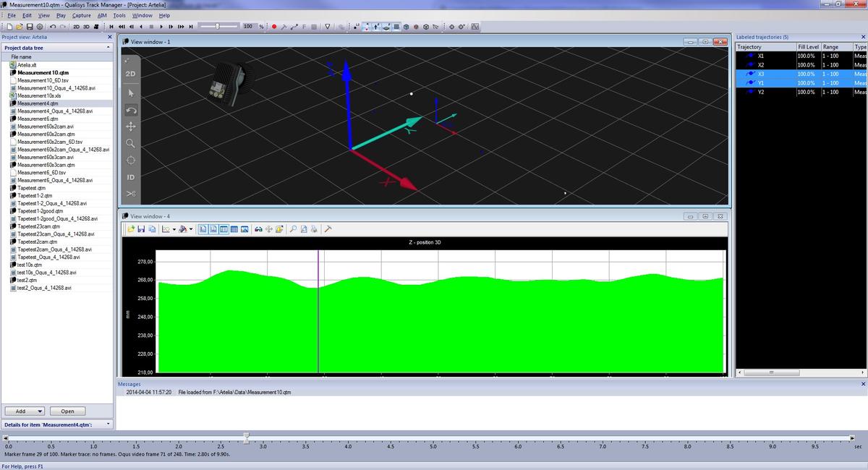Switch to 2D view from main toolbar

point(77,27)
